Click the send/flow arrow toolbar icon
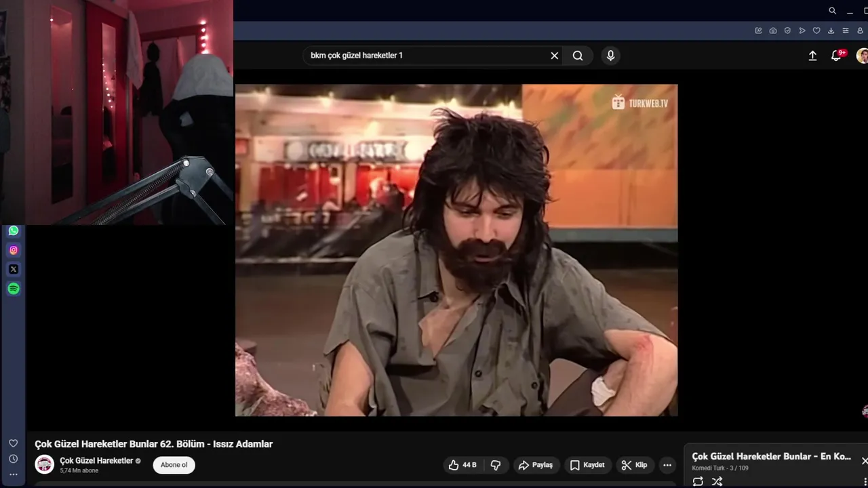This screenshot has height=488, width=868. 802,30
